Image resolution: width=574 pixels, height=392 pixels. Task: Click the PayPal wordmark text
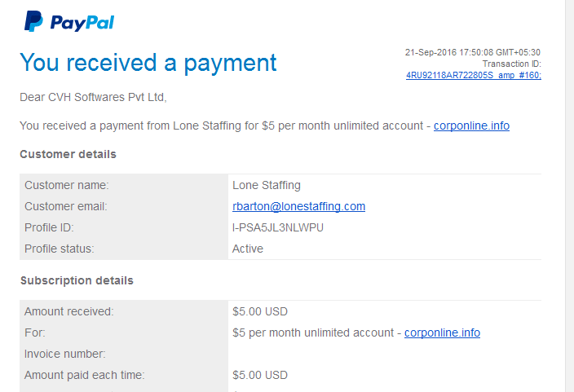82,23
